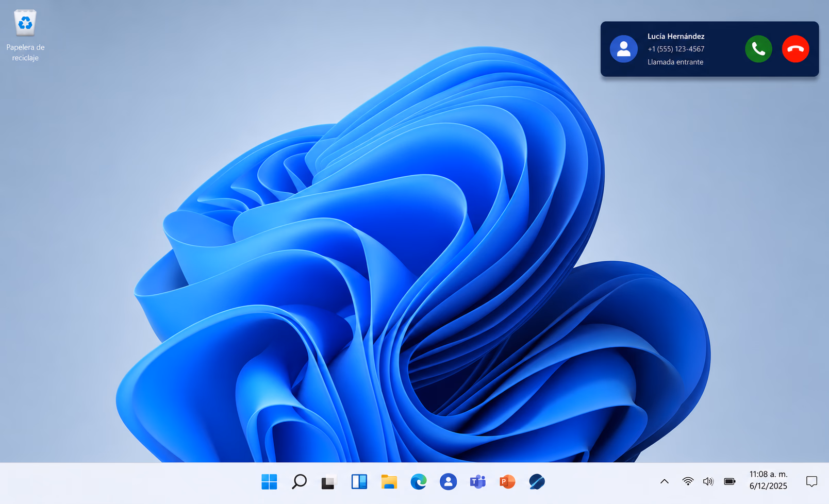Launch File Explorer from taskbar
Viewport: 829px width, 504px height.
click(x=389, y=482)
